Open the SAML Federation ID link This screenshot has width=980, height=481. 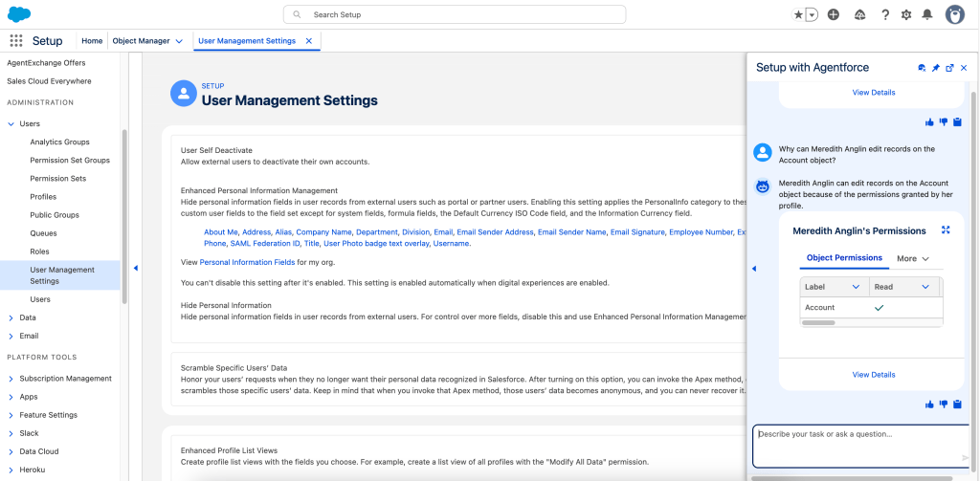(x=265, y=243)
